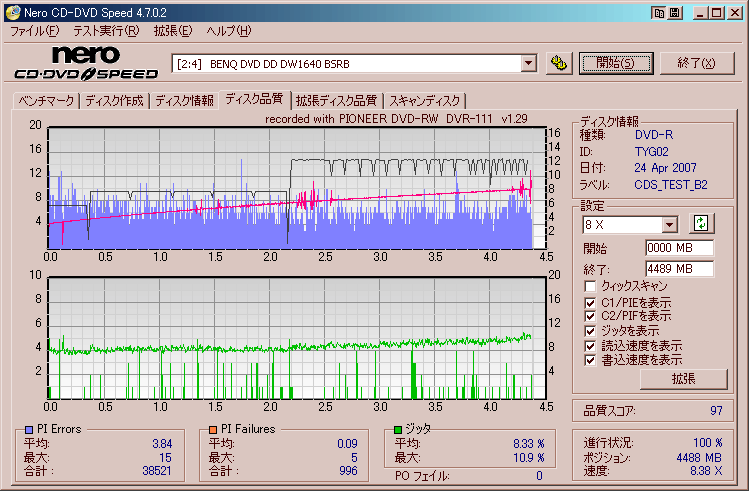
Task: Uncheck C1/PIEを表示 checkbox
Action: (x=590, y=303)
